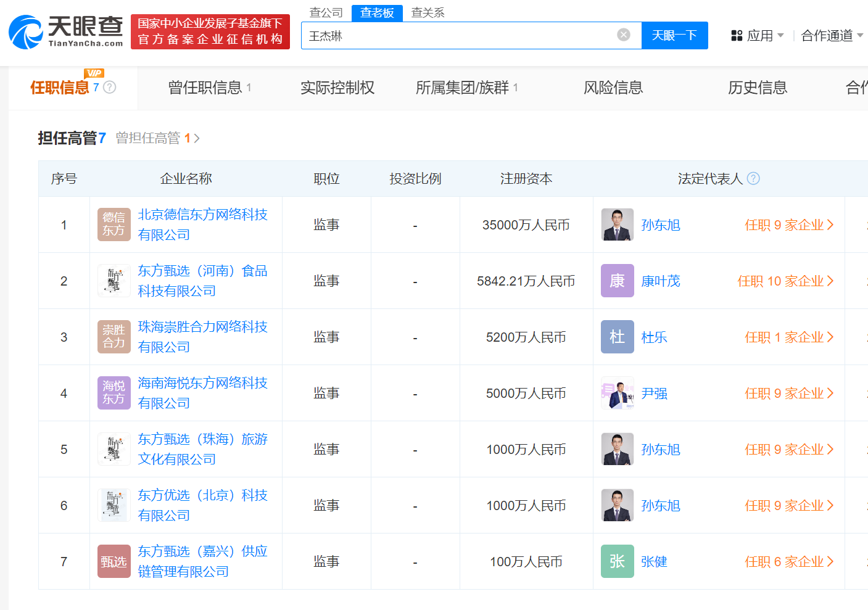
Task: Open 风险信息 tab
Action: pyautogui.click(x=613, y=88)
